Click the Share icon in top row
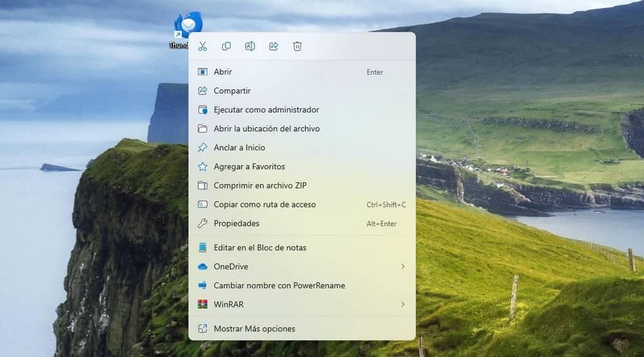 (274, 46)
